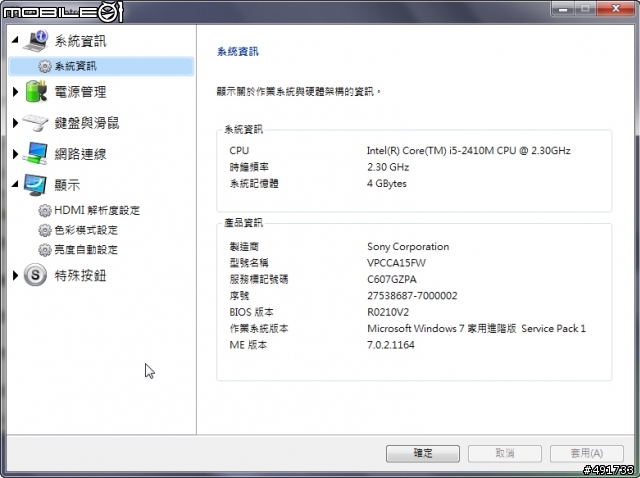Image resolution: width=640 pixels, height=478 pixels.
Task: Minimize the window
Action: pos(563,9)
